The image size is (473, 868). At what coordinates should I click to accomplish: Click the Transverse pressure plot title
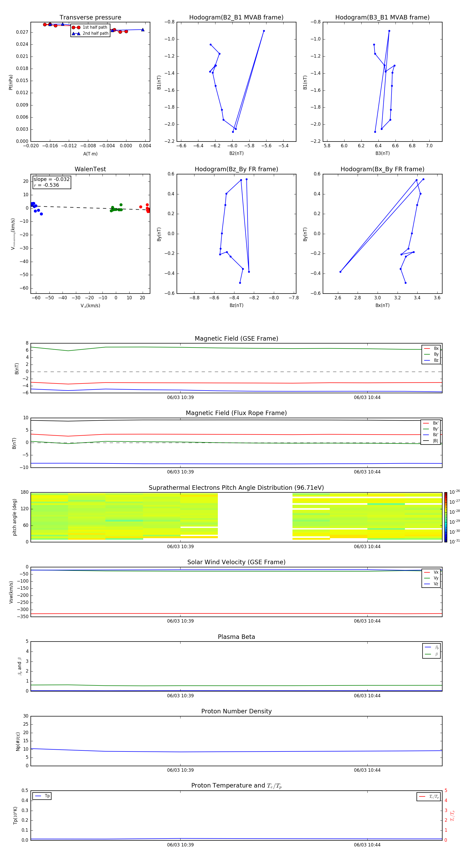click(90, 18)
